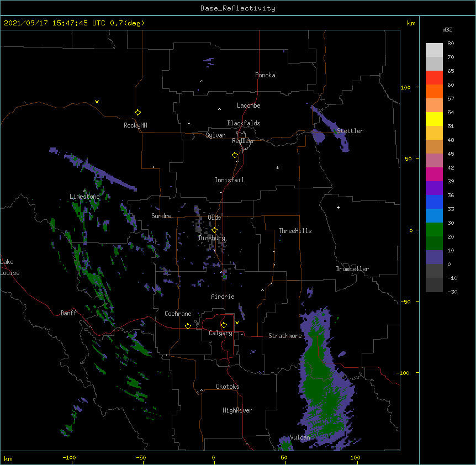Select the purple echo band northwest of Limestone
Screen dimensions: 476x465
pyautogui.click(x=100, y=172)
